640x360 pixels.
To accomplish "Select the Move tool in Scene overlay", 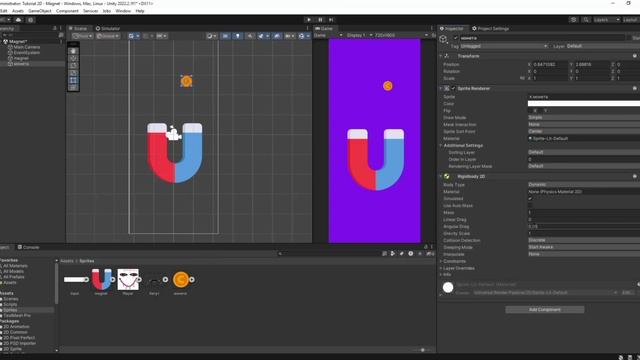I will tap(73, 58).
